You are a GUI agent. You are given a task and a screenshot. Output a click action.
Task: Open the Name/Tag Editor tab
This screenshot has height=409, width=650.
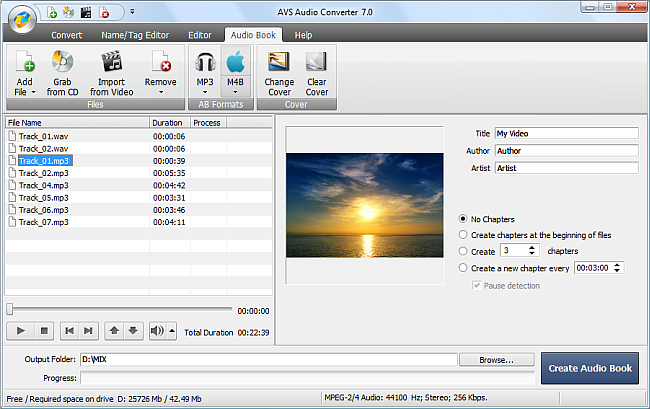tap(135, 35)
